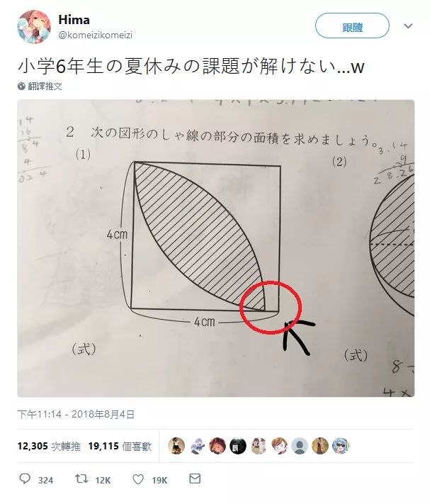Image resolution: width=430 pixels, height=504 pixels.
Task: Click 翻譯推文 to translate the tweet
Action: click(x=45, y=86)
